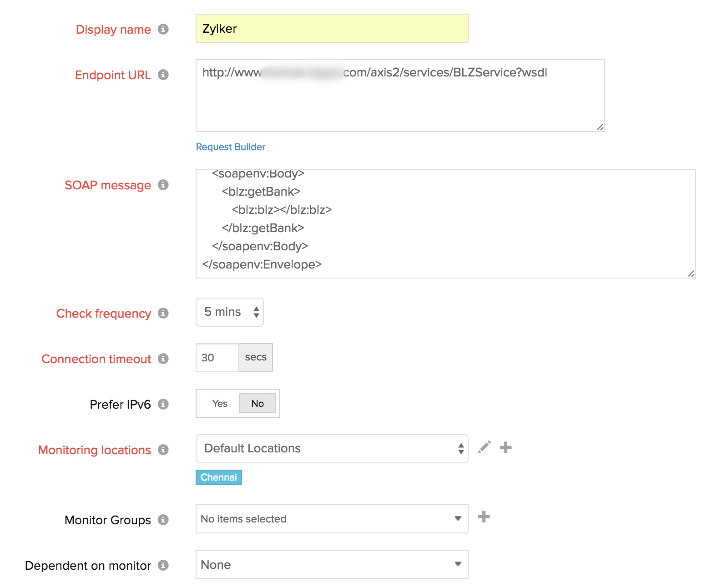Screen dimensions: 707x588
Task: Click the Chennai location tag
Action: click(x=218, y=477)
